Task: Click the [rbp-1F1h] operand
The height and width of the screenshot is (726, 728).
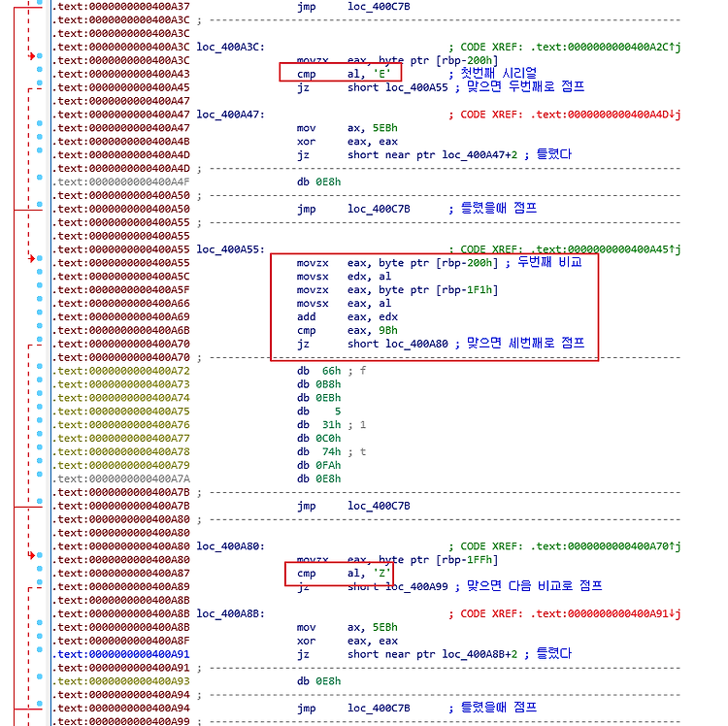Action: [x=466, y=289]
